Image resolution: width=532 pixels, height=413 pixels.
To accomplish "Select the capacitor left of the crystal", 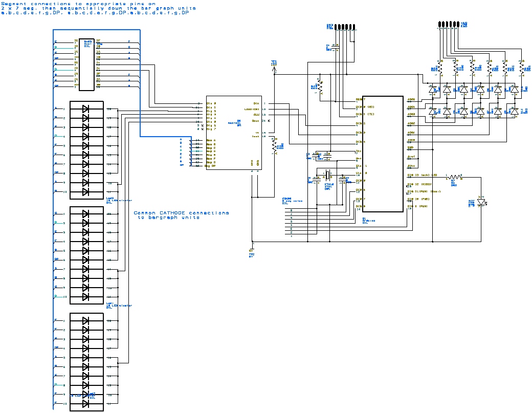I will click(x=316, y=179).
